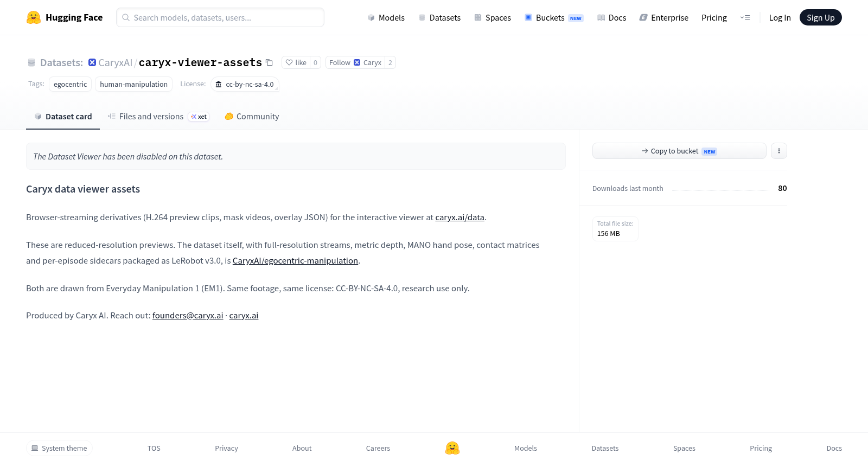Copy dataset name with the copy icon
The height and width of the screenshot is (467, 868).
(x=269, y=62)
